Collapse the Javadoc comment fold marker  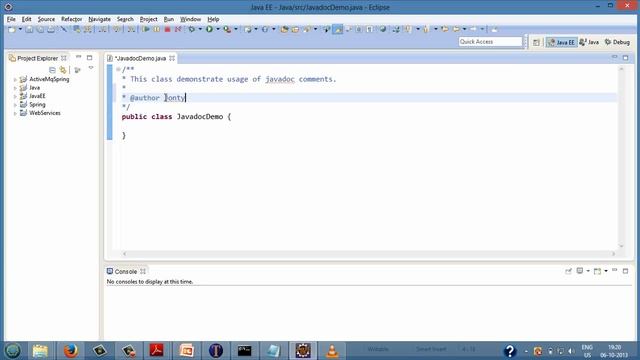(118, 69)
